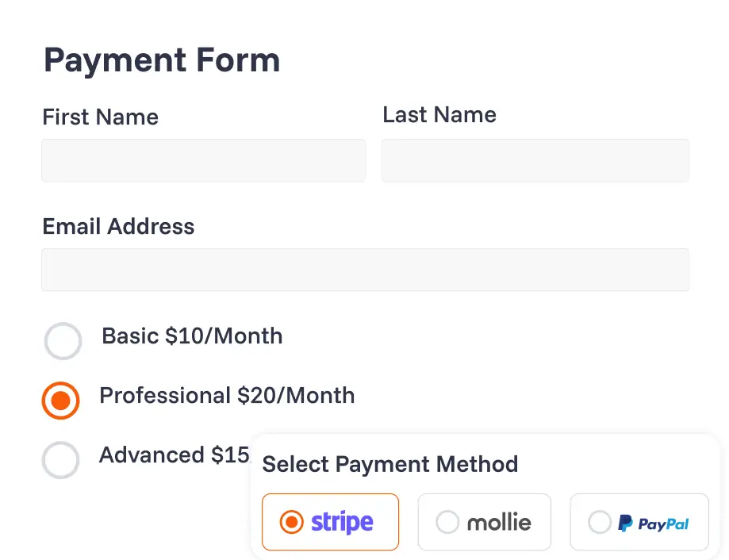This screenshot has height=560, width=729.
Task: Click the PayPal logo icon
Action: pos(625,524)
